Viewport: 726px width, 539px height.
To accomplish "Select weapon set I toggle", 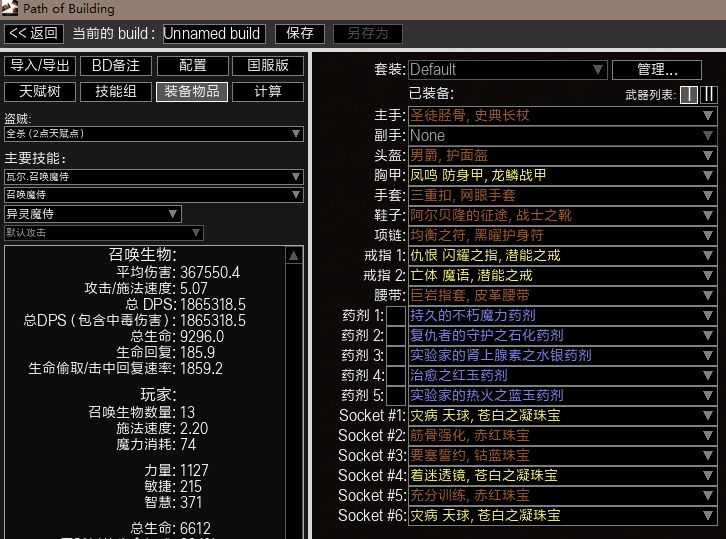I will click(689, 95).
